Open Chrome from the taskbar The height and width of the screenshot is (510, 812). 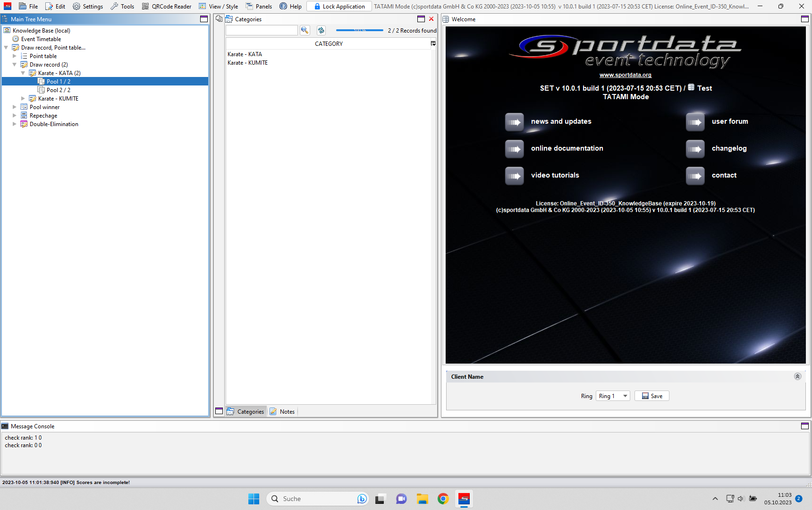tap(443, 499)
